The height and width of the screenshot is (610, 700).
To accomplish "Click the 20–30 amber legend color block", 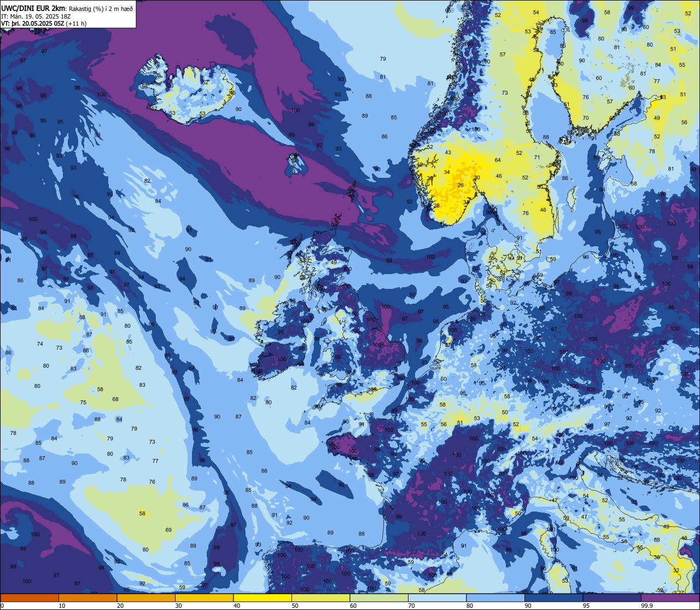I will tap(146, 597).
